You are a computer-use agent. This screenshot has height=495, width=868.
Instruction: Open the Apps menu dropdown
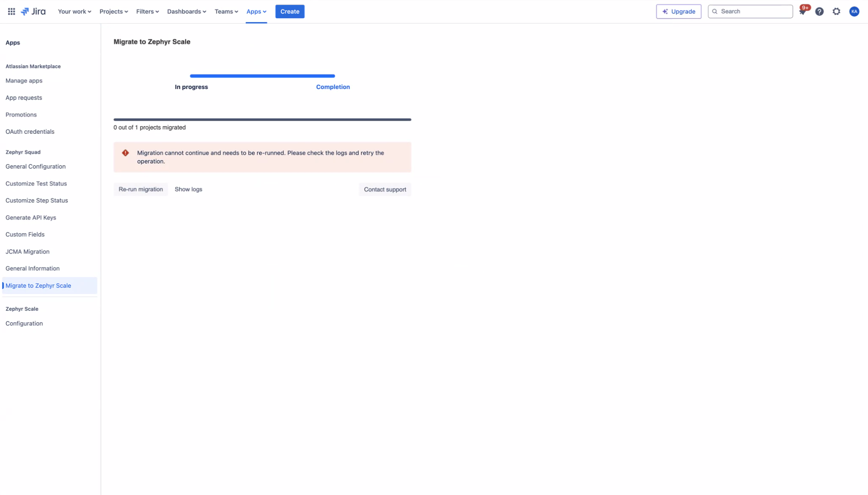256,11
